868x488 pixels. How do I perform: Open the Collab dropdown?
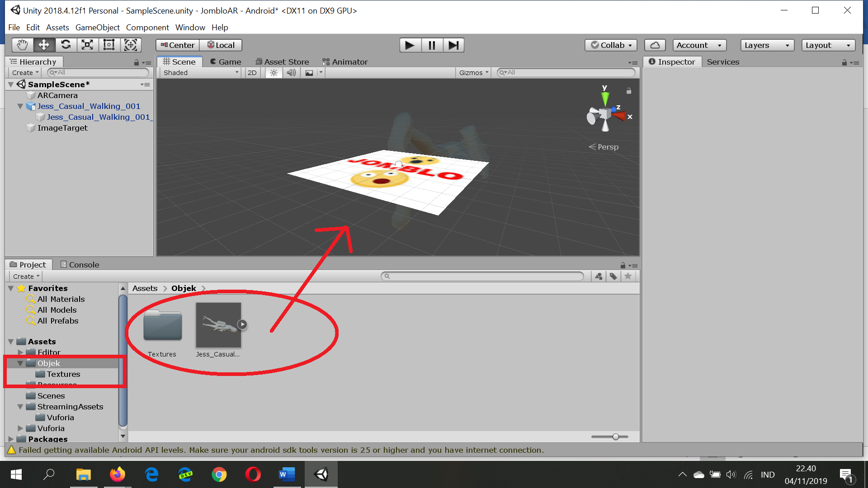[611, 45]
